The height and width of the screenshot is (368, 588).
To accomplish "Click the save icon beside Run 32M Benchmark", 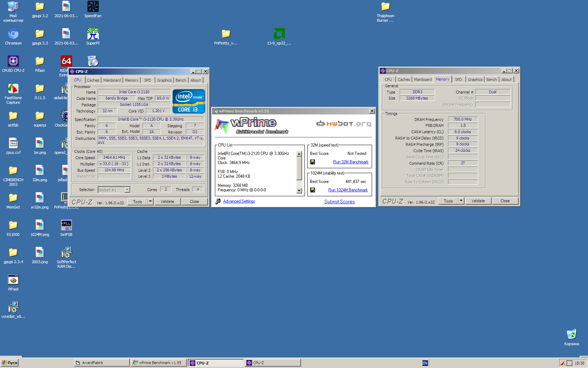I will [x=313, y=162].
